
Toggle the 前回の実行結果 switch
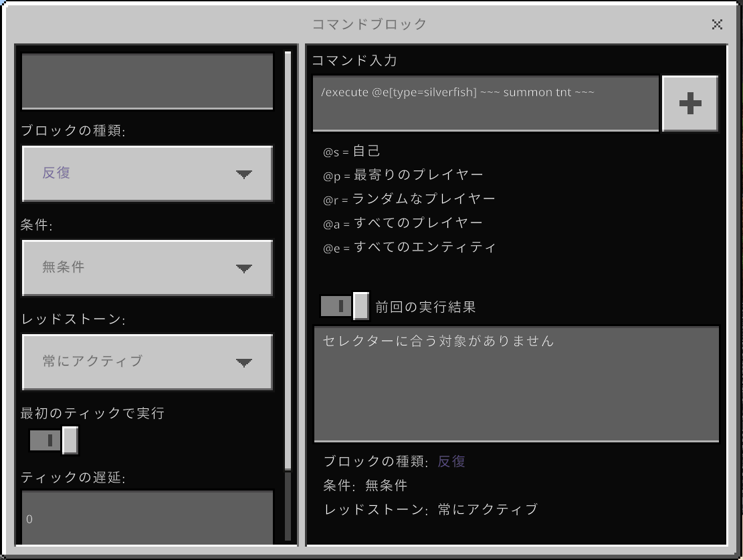344,306
